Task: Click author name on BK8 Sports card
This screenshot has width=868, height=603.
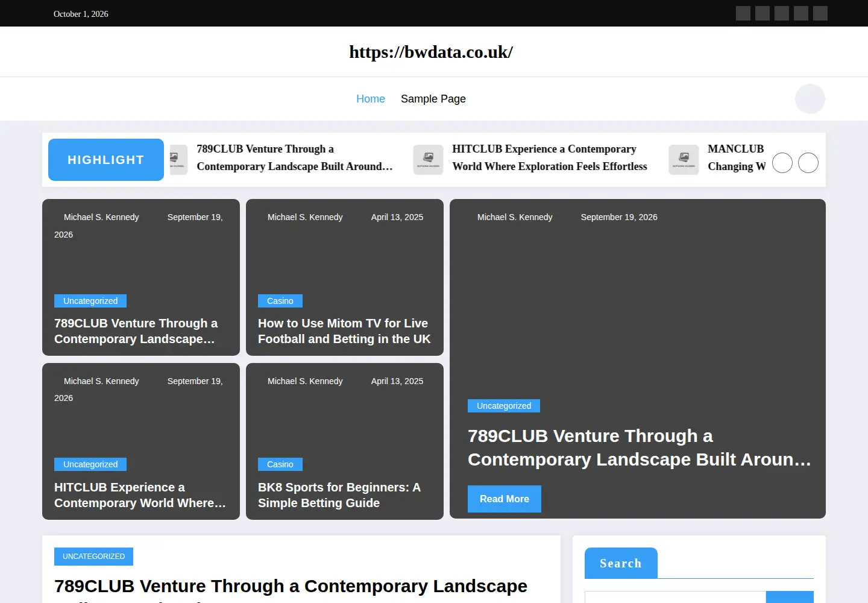Action: point(305,381)
